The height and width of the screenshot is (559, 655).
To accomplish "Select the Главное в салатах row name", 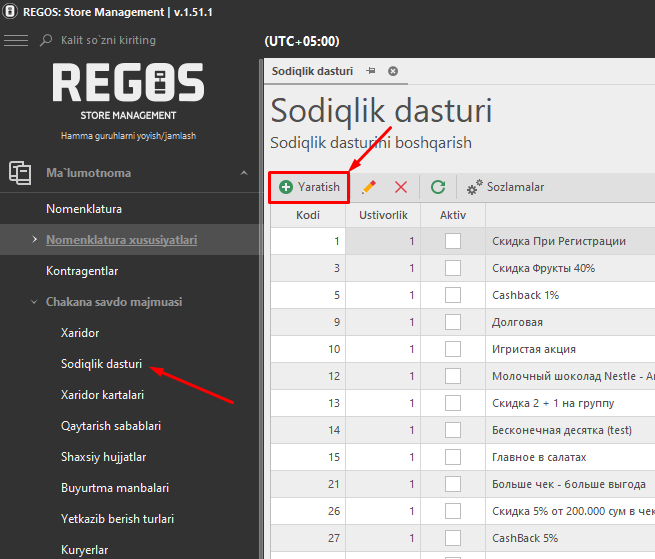I will click(x=539, y=457).
